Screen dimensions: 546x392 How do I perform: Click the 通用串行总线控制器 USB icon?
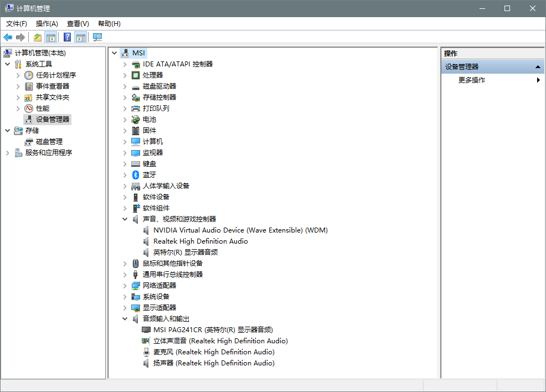(136, 275)
